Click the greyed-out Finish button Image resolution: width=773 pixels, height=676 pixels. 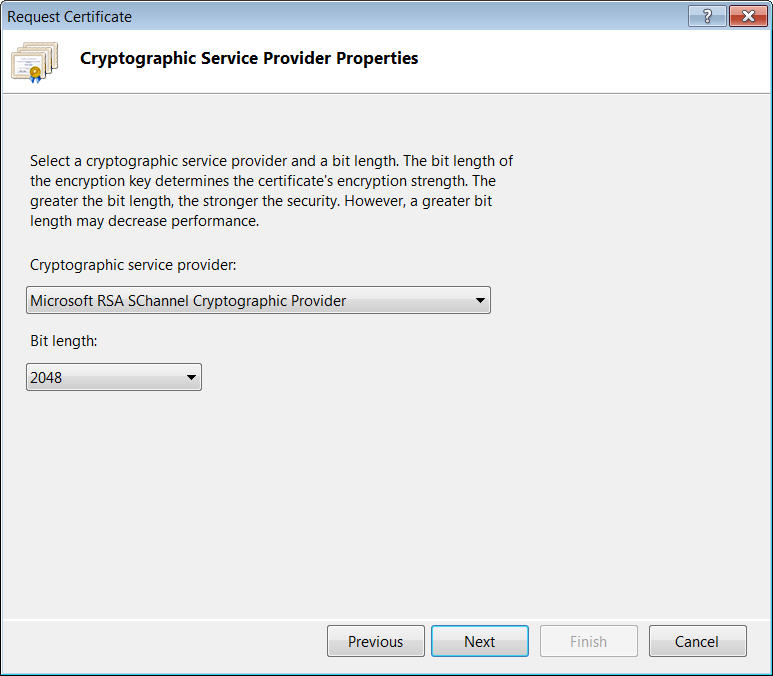pyautogui.click(x=588, y=642)
